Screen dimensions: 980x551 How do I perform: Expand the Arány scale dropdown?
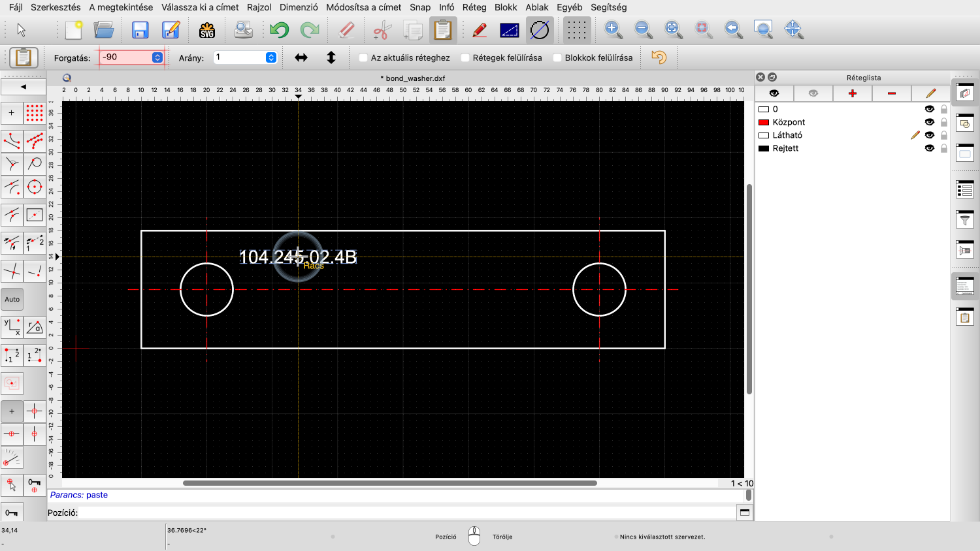click(271, 57)
